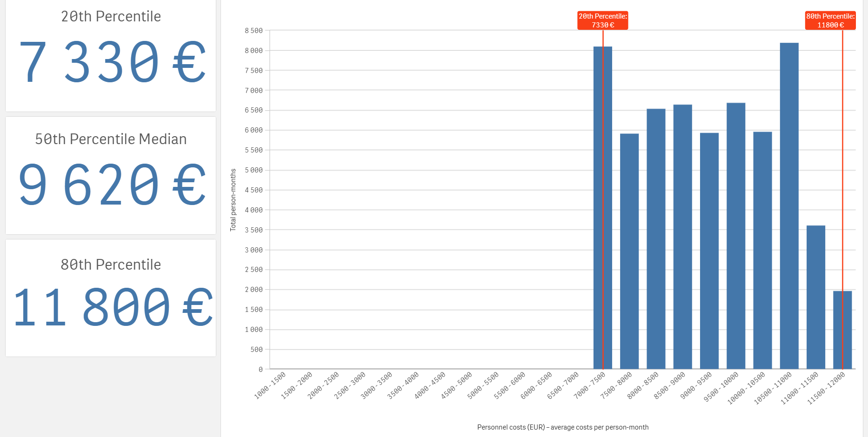868x437 pixels.
Task: Click the 80th Percentile 11 800 € KPI
Action: [113, 307]
